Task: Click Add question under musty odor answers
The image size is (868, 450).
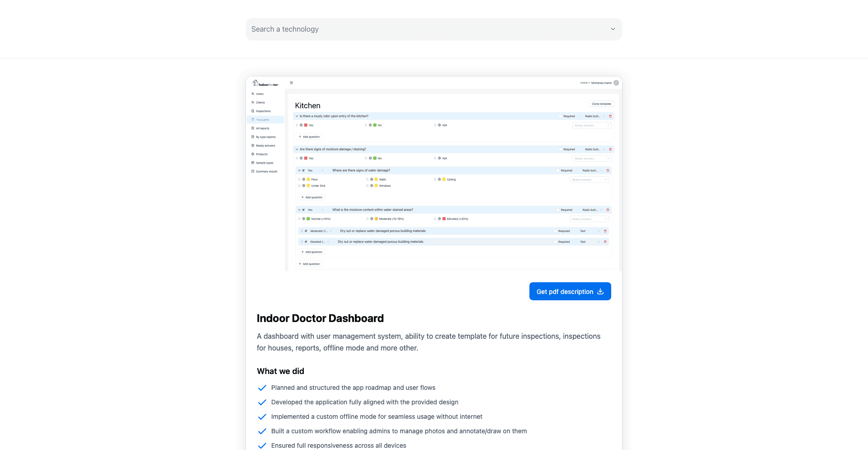Action: 309,137
